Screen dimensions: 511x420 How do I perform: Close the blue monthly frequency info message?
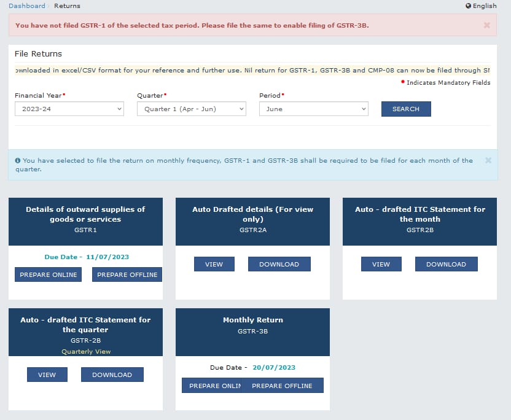488,160
